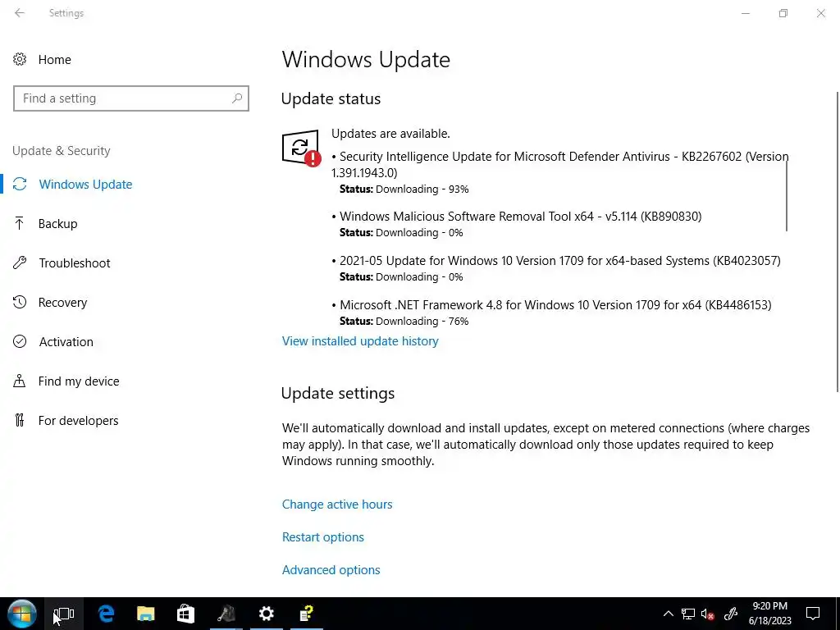
Task: Open Restart options link
Action: (323, 537)
